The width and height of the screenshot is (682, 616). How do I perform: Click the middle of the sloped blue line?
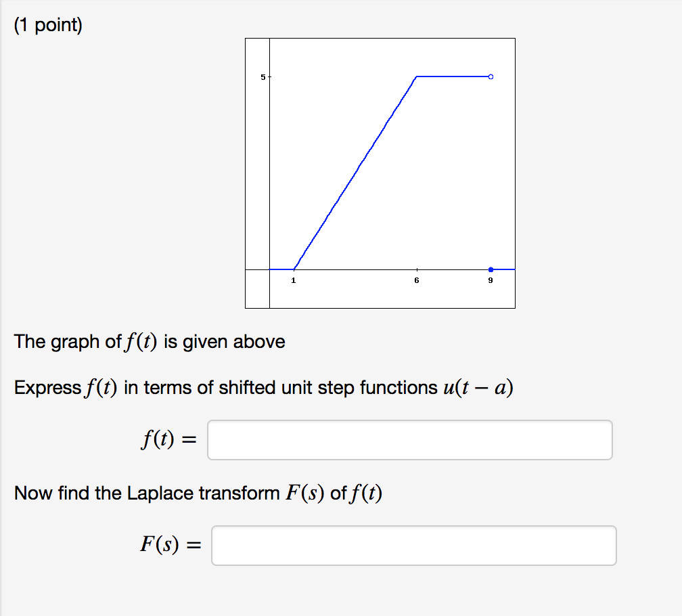[x=355, y=173]
